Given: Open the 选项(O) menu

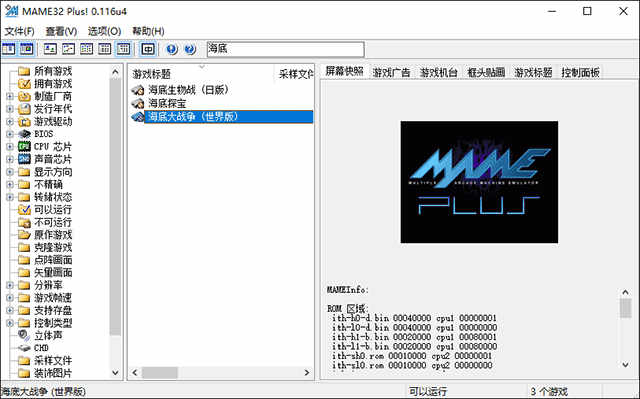Looking at the screenshot, I should click(x=104, y=31).
